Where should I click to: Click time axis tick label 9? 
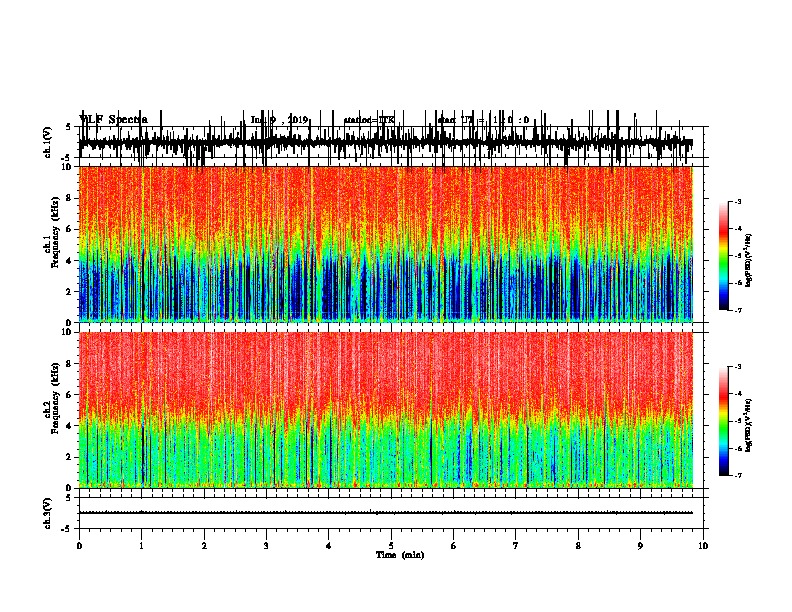pyautogui.click(x=640, y=545)
